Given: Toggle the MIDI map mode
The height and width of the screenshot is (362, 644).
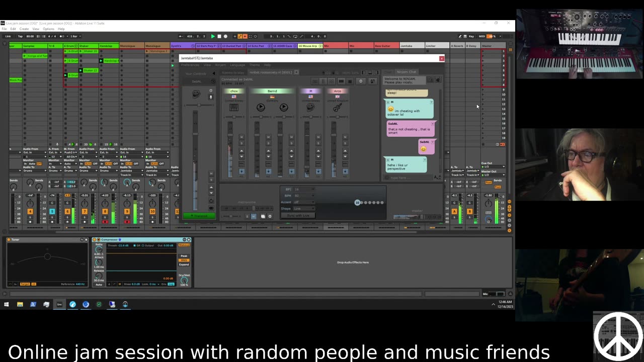Looking at the screenshot, I should coord(481,36).
